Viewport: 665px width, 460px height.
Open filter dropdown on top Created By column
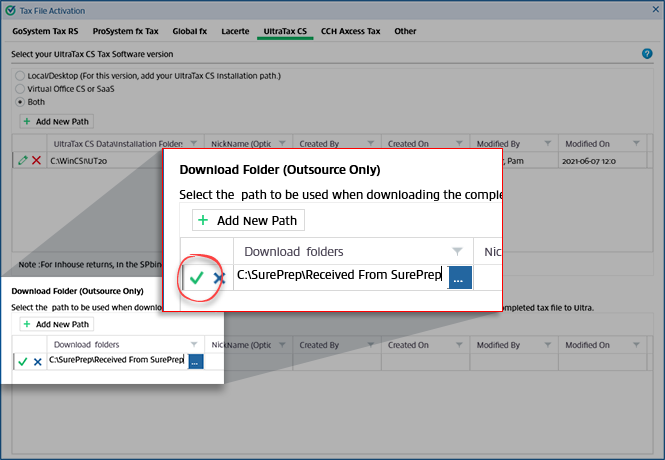coord(371,144)
